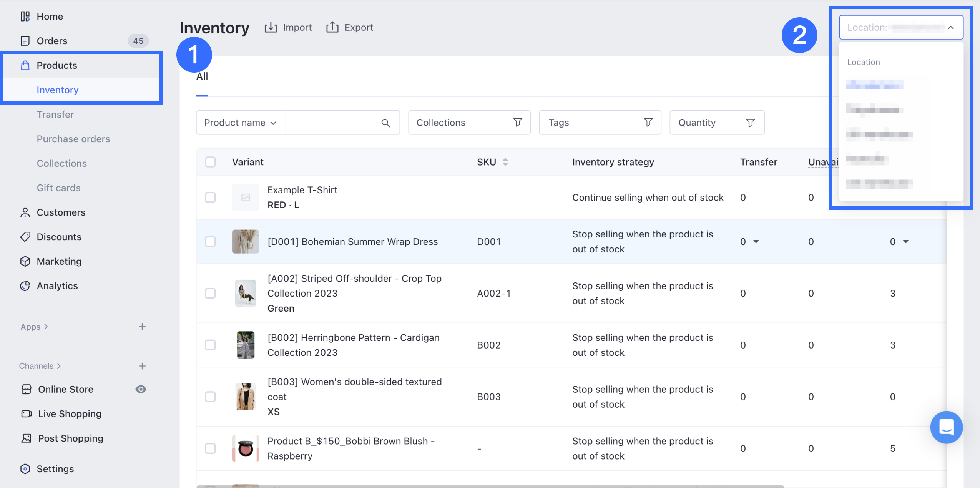The height and width of the screenshot is (488, 980).
Task: Click the Online Store storefront icon
Action: pyautogui.click(x=27, y=389)
